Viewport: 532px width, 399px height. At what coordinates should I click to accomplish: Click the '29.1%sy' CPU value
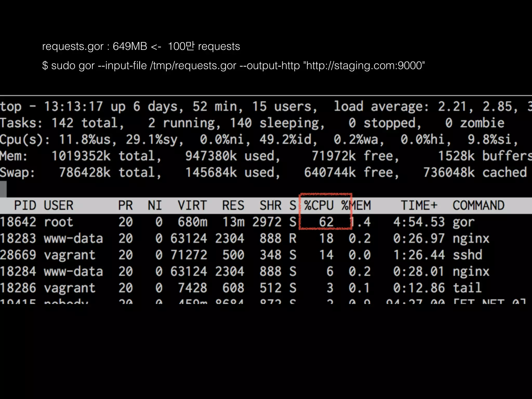(152, 139)
